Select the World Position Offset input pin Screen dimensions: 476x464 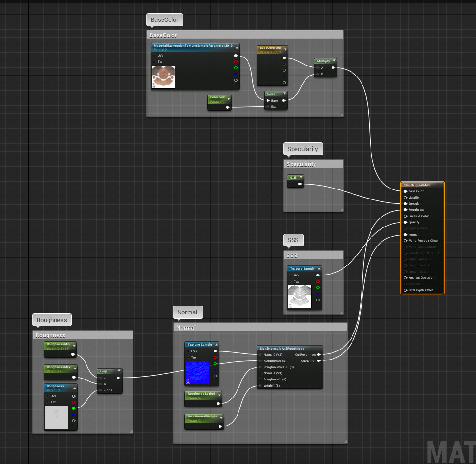pos(405,241)
